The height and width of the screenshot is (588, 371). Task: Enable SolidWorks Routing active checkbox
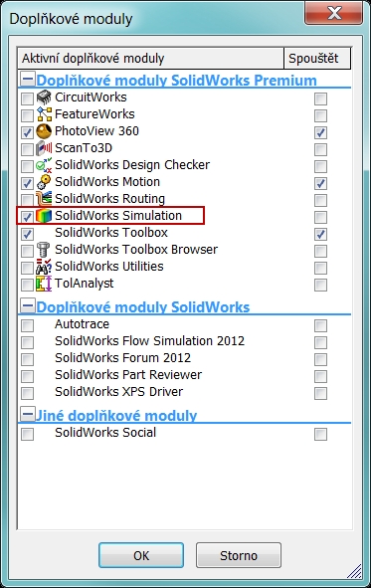tap(27, 200)
